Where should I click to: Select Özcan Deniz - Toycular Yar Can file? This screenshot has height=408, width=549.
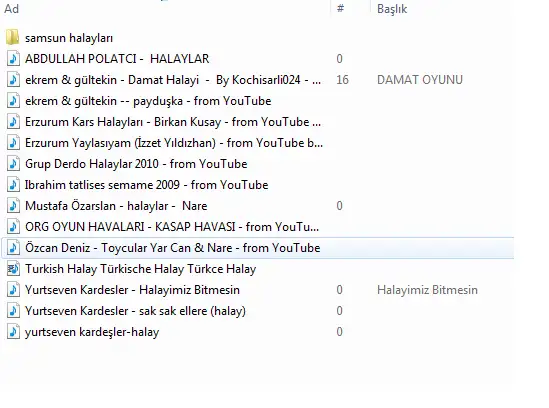[173, 248]
